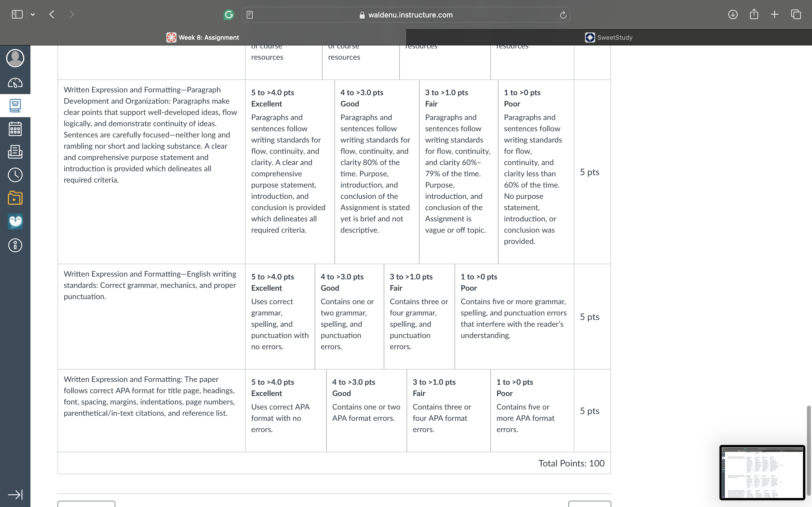Open the Canvas Account avatar
Viewport: 812px width, 507px height.
[x=15, y=58]
